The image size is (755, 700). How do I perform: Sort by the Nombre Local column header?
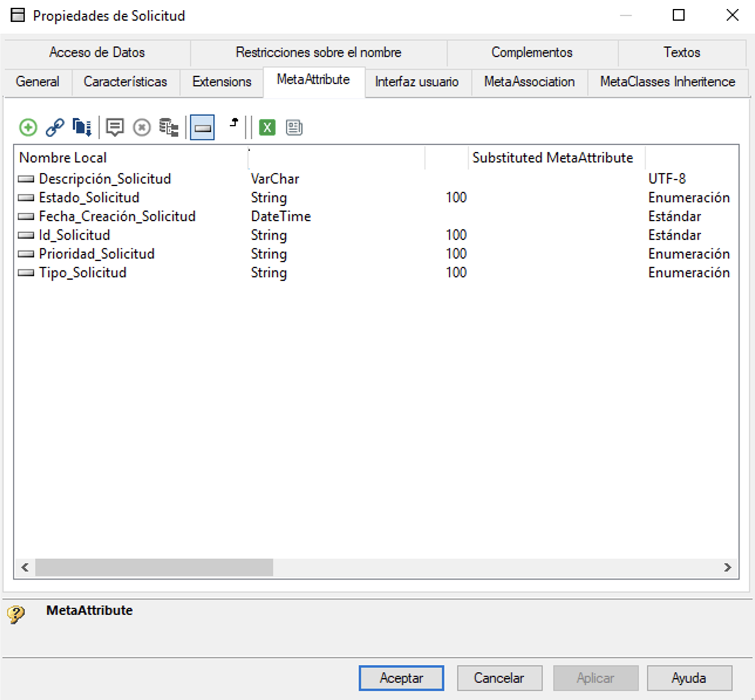[x=131, y=158]
